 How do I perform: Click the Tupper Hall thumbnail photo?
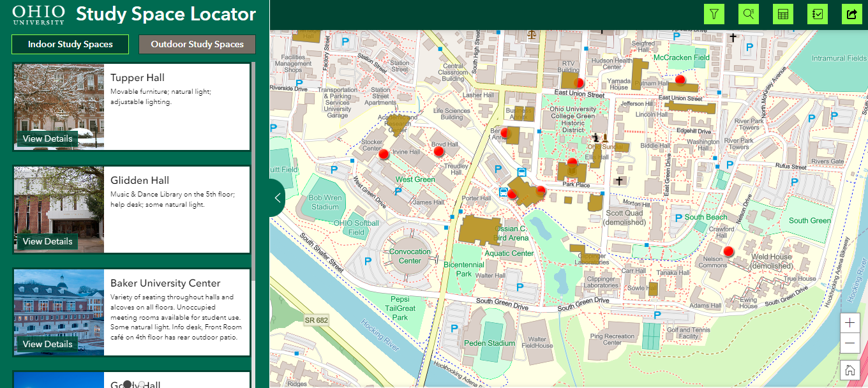[59, 102]
